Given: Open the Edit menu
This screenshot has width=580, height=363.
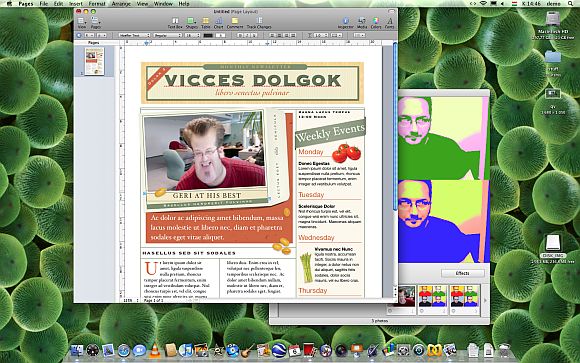Looking at the screenshot, I should [58, 4].
